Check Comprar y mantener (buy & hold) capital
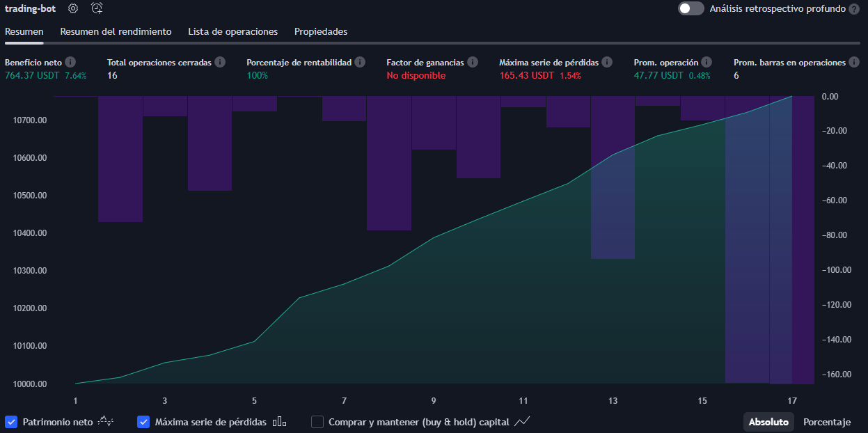Image resolution: width=868 pixels, height=433 pixels. [317, 421]
